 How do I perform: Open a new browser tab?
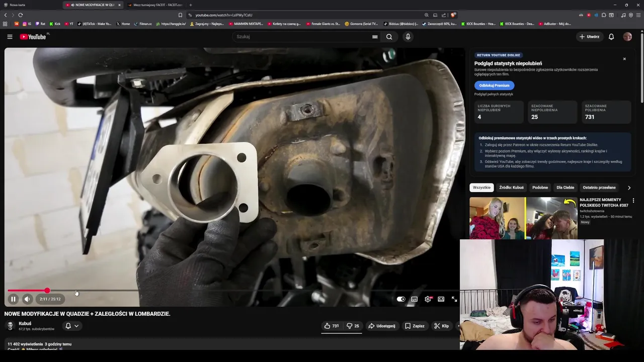click(x=190, y=5)
